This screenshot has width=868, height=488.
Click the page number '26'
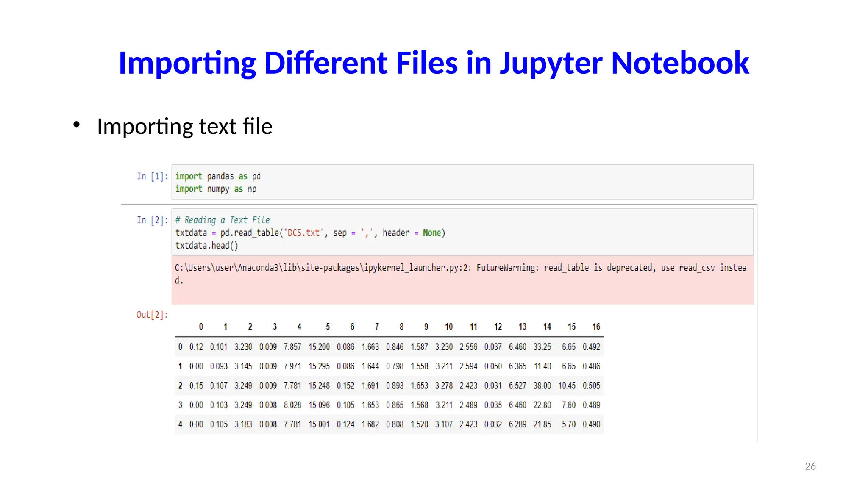pyautogui.click(x=810, y=466)
